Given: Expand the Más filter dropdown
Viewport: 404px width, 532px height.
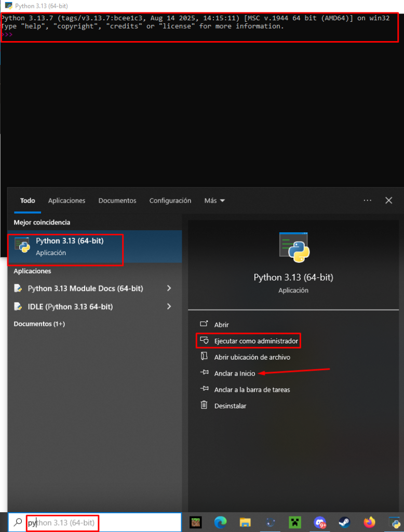Looking at the screenshot, I should pos(214,201).
